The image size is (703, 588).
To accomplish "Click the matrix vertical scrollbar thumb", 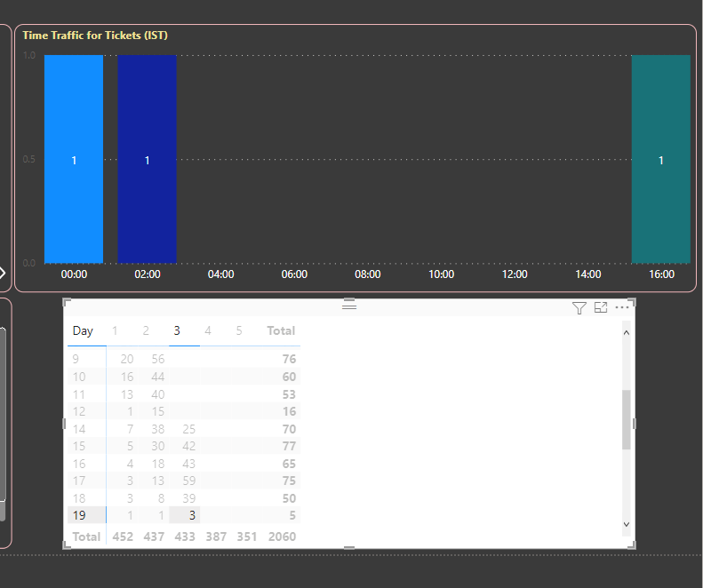I will point(627,419).
